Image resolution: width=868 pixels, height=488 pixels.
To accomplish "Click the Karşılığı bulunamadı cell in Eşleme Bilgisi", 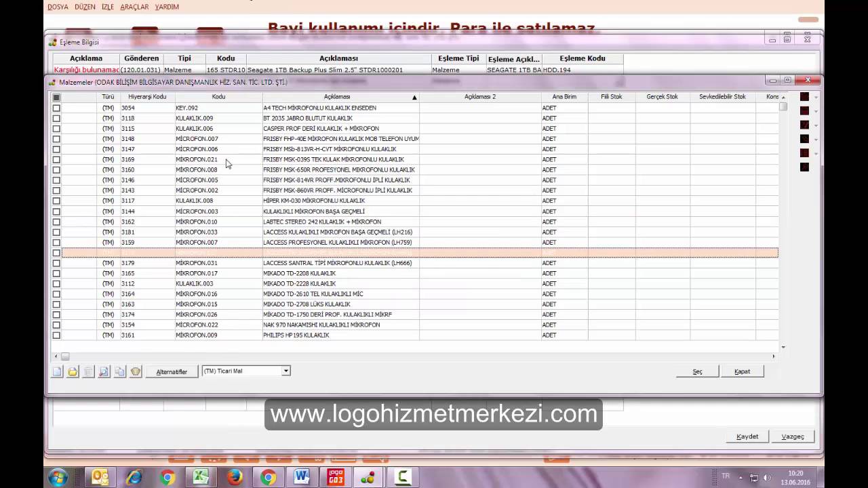I will point(86,70).
